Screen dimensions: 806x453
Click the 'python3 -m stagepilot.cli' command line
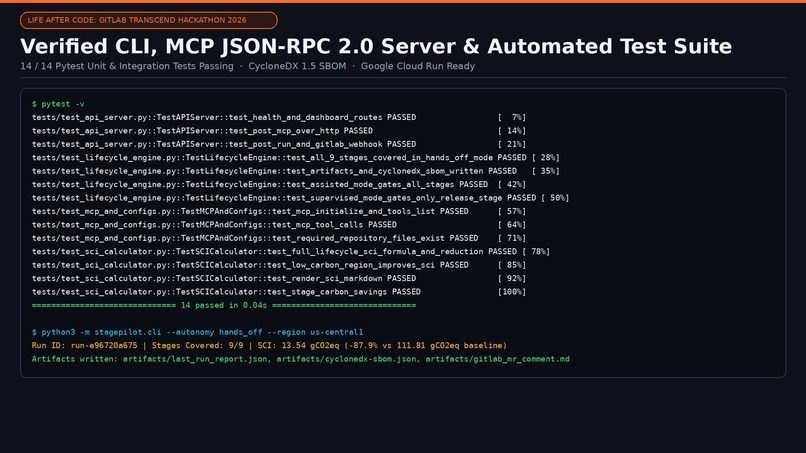tap(197, 332)
